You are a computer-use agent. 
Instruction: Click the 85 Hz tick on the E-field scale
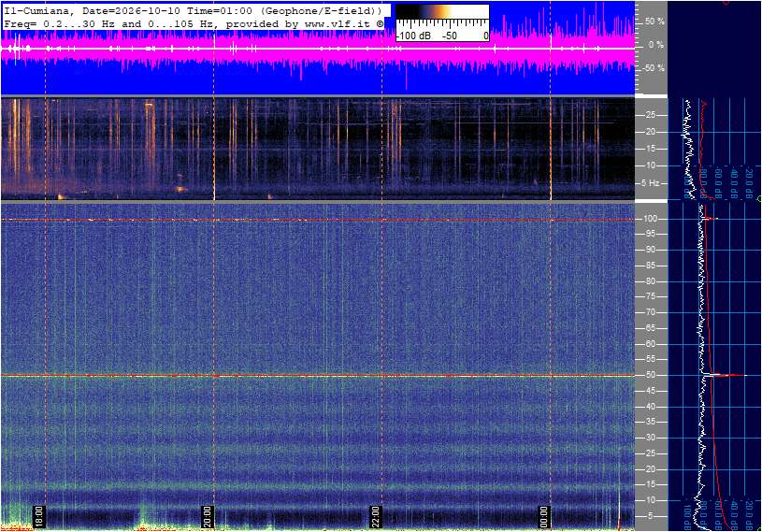(x=650, y=266)
